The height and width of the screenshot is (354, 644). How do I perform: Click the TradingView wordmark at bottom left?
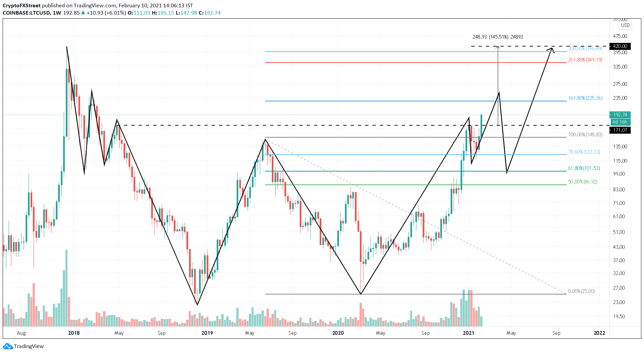pos(29,346)
